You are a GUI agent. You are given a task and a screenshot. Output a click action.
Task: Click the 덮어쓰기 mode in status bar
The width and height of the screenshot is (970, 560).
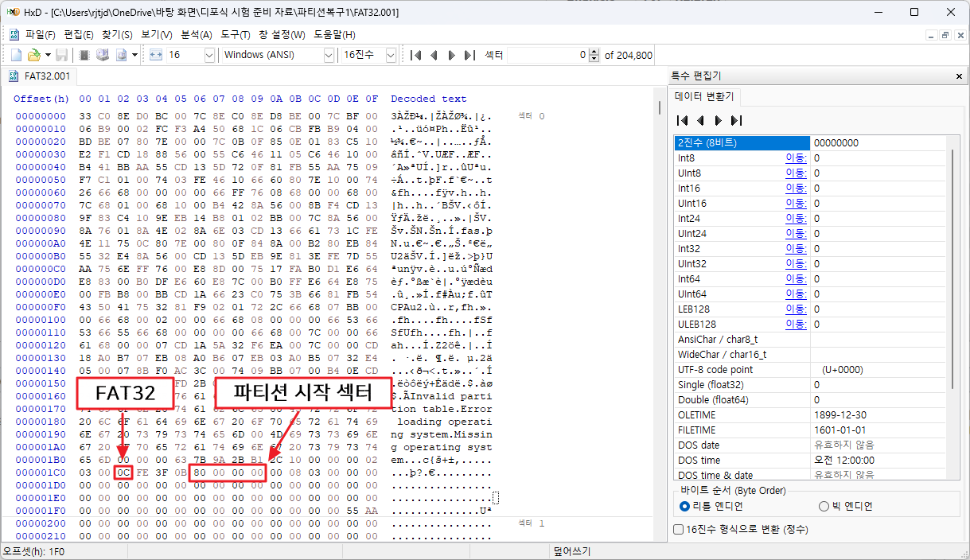pyautogui.click(x=571, y=550)
